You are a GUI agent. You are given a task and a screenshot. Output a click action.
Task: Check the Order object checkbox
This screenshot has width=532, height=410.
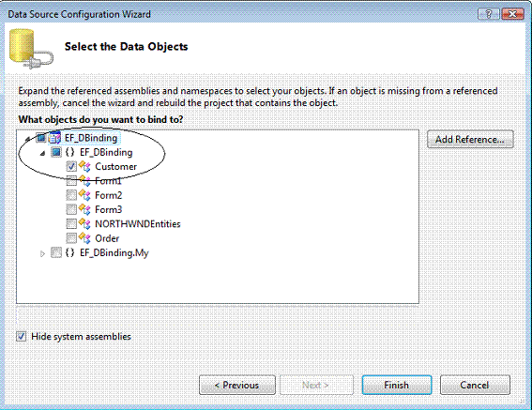click(x=71, y=238)
